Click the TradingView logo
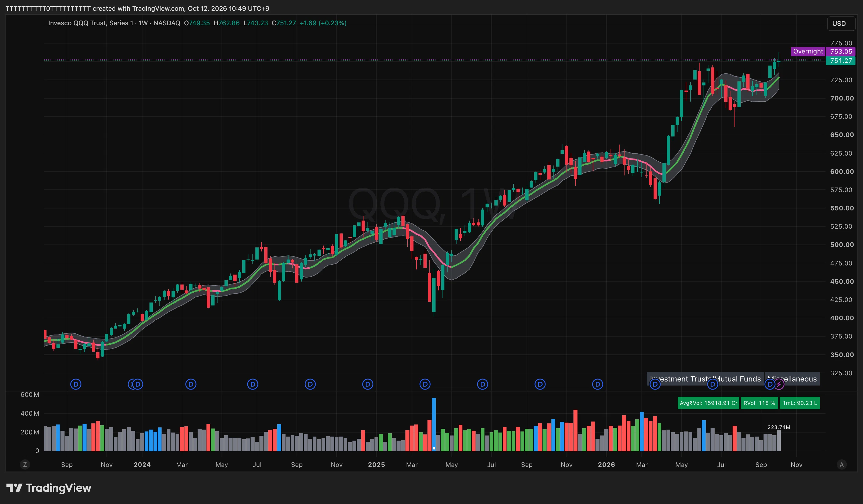 pyautogui.click(x=49, y=488)
